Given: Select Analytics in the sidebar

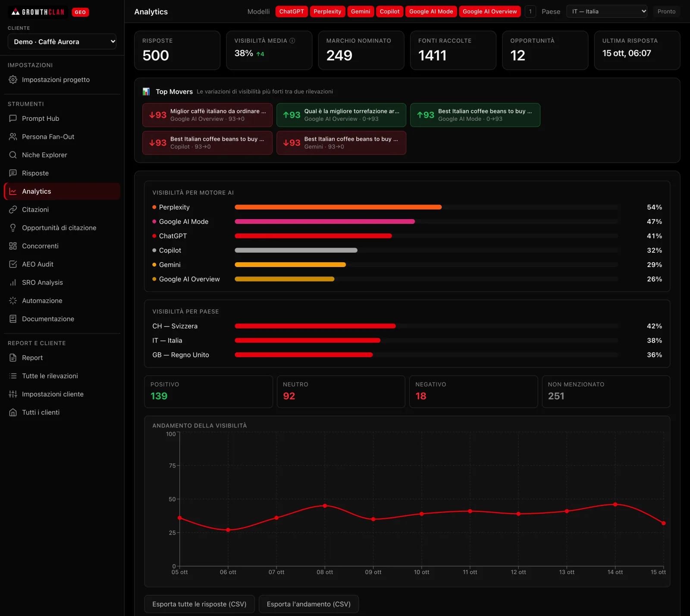Looking at the screenshot, I should tap(62, 192).
